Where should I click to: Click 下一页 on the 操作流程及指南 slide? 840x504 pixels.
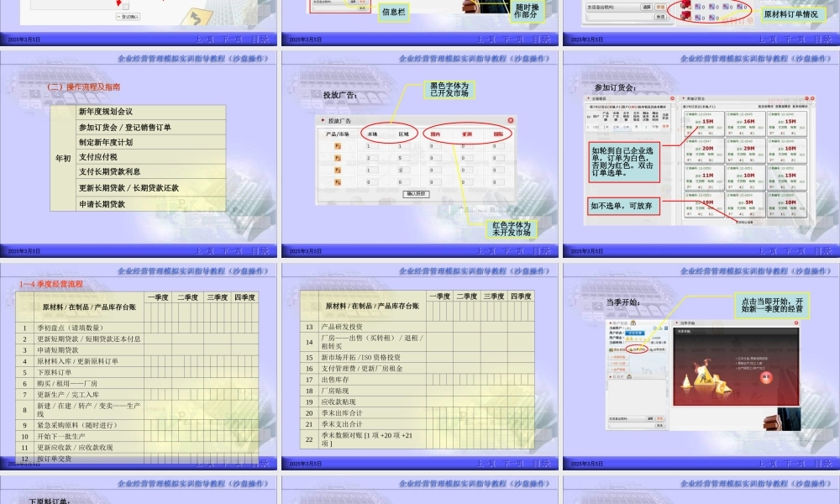point(232,250)
